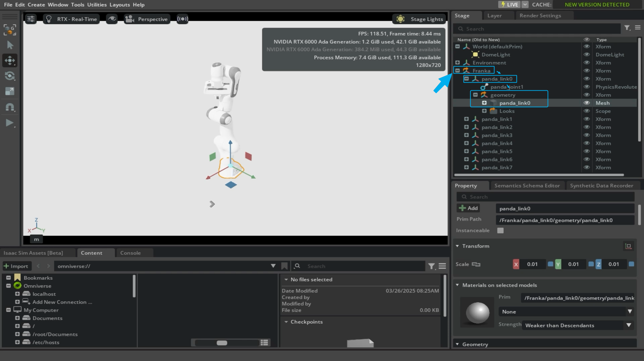
Task: Click the material preview sphere thumbnail
Action: pos(478,313)
